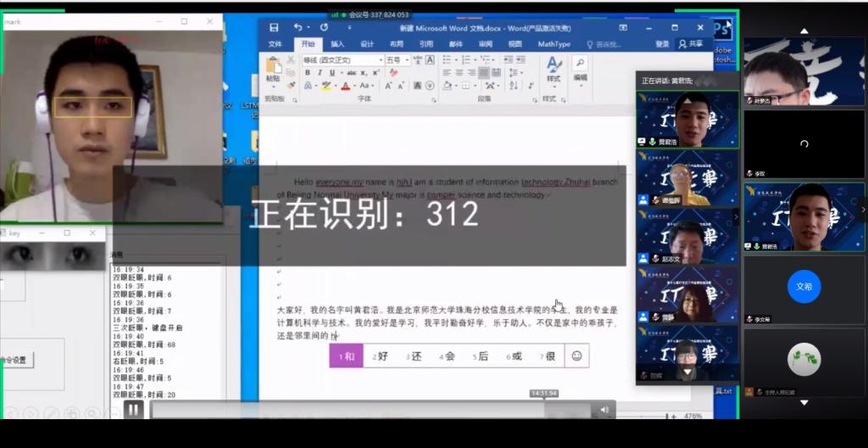
Task: Select the 文裕 participant avatar
Action: point(804,287)
